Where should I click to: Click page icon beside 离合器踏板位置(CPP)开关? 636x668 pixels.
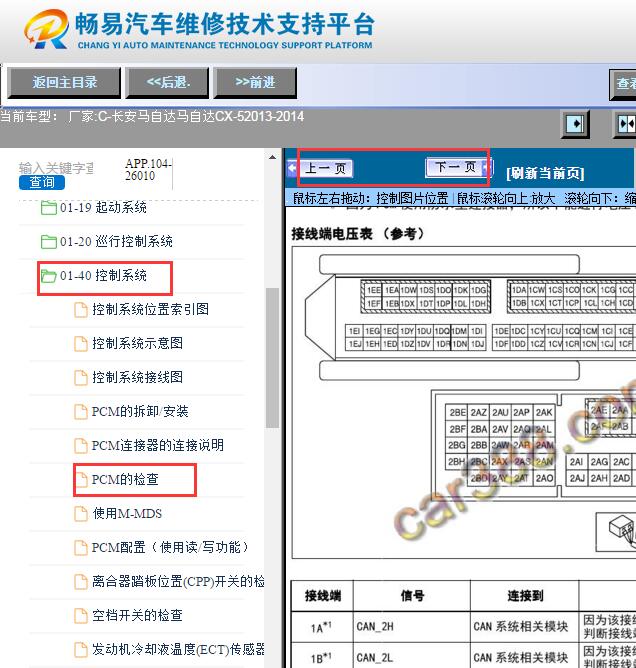point(81,582)
